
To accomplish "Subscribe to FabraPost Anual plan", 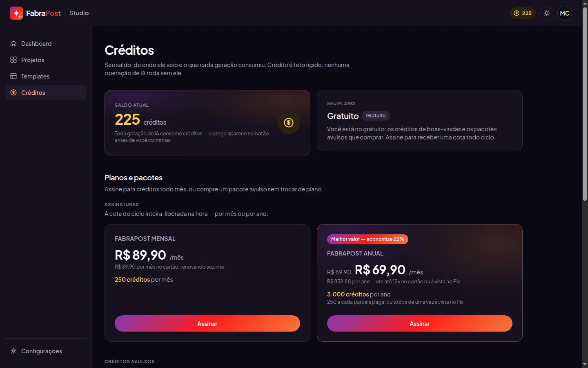I will pyautogui.click(x=420, y=323).
